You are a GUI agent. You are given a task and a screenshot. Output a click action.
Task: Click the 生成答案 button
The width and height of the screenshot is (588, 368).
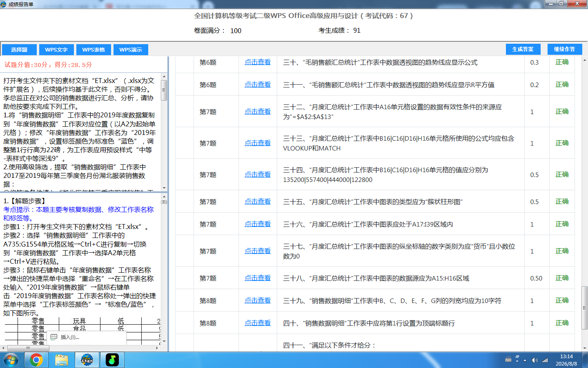coord(523,49)
